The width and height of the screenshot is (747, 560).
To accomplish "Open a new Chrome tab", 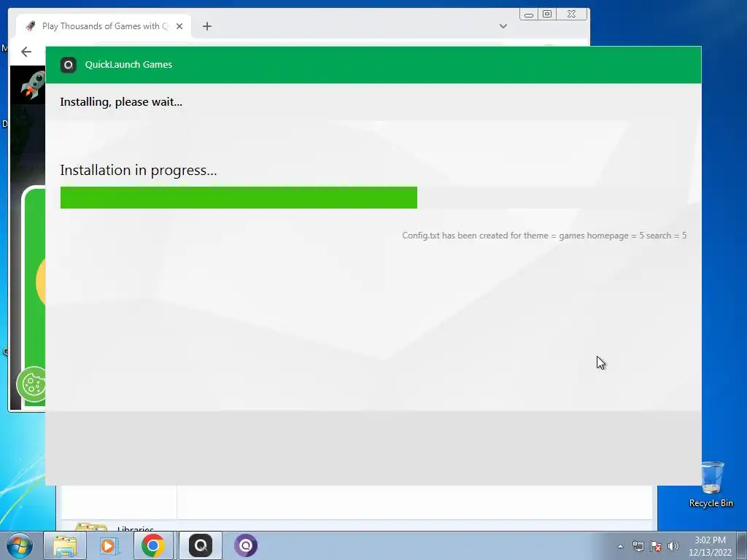I will 206,26.
